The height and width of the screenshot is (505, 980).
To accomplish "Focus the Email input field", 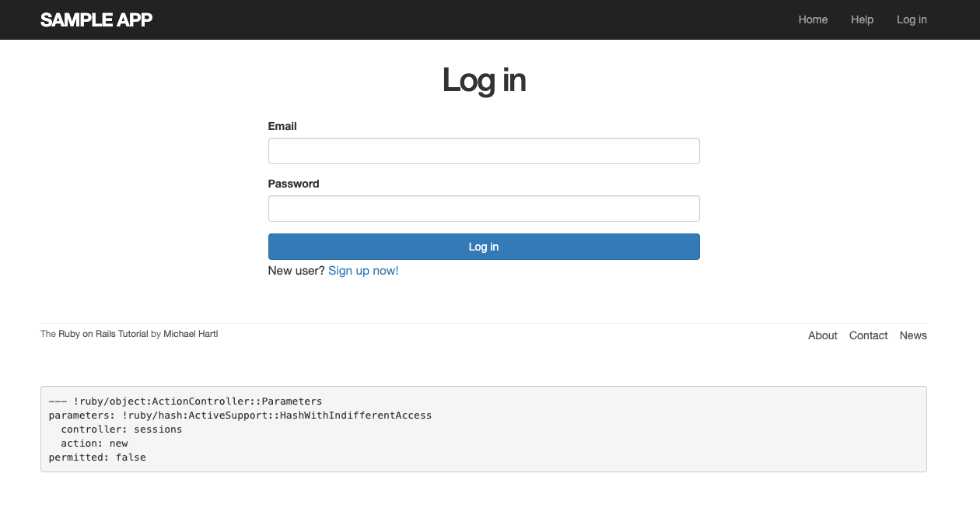I will pyautogui.click(x=484, y=151).
